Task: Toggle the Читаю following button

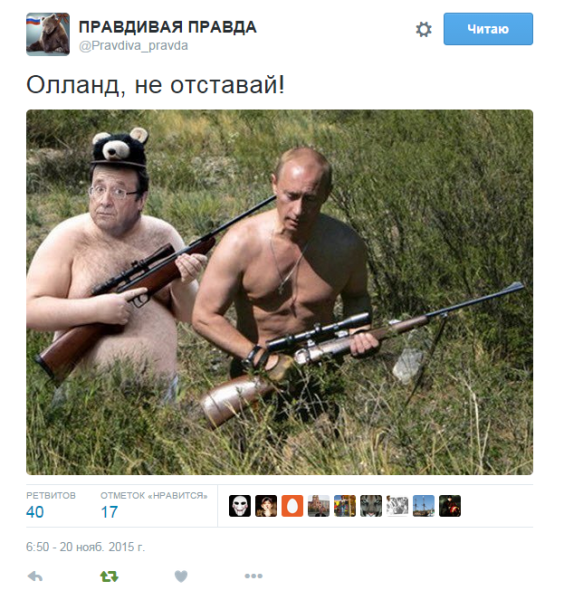Action: point(488,29)
